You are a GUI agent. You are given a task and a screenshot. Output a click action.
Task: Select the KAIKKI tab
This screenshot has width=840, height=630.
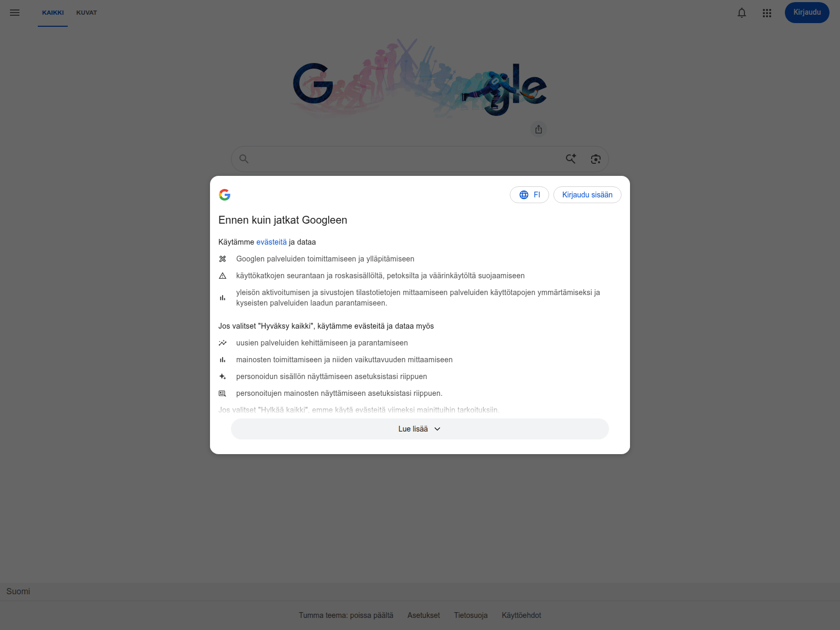pyautogui.click(x=53, y=13)
